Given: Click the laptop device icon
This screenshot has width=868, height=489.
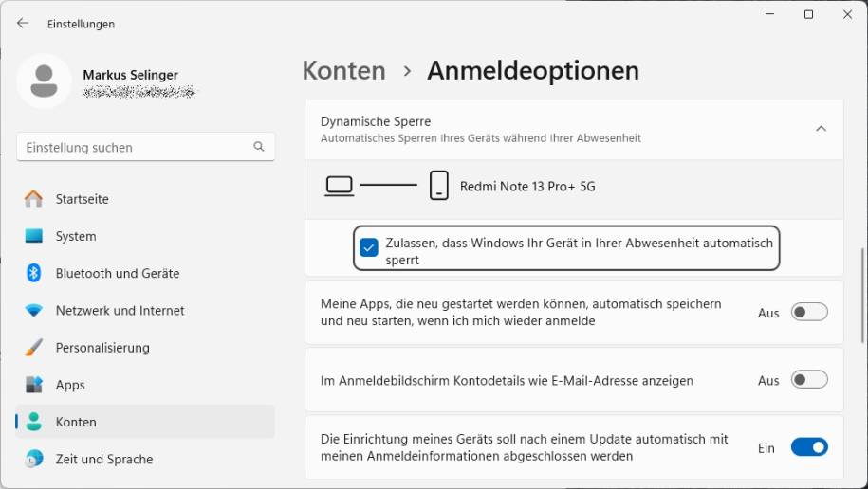Looking at the screenshot, I should pos(339,186).
